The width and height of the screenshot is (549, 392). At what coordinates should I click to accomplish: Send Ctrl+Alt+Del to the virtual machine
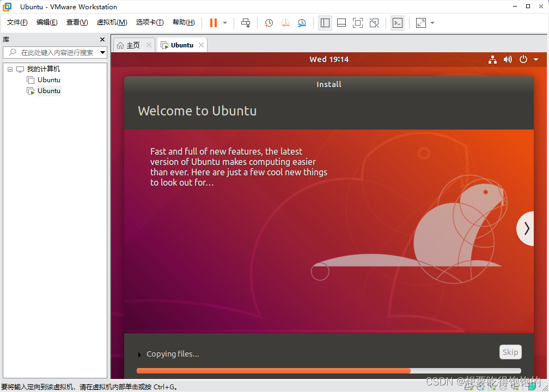click(x=246, y=23)
